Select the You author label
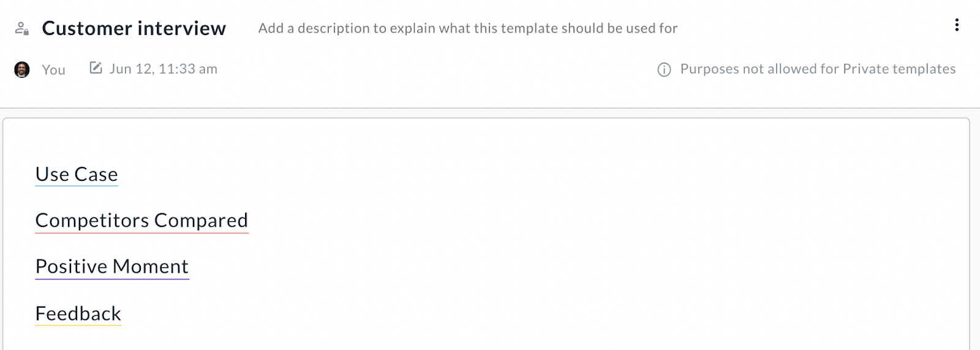 click(x=53, y=70)
